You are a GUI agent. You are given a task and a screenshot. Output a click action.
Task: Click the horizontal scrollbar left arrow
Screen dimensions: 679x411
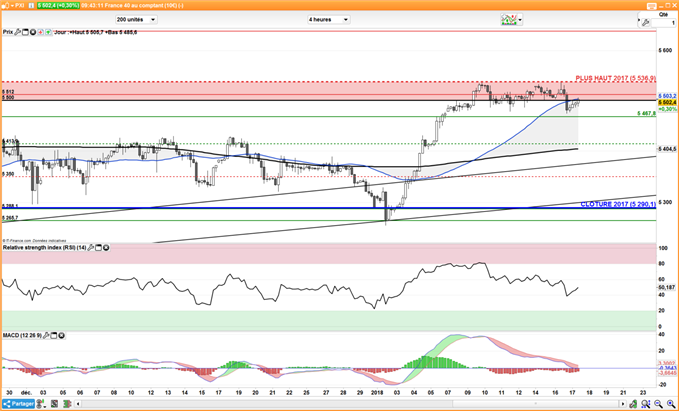[x=78, y=404]
